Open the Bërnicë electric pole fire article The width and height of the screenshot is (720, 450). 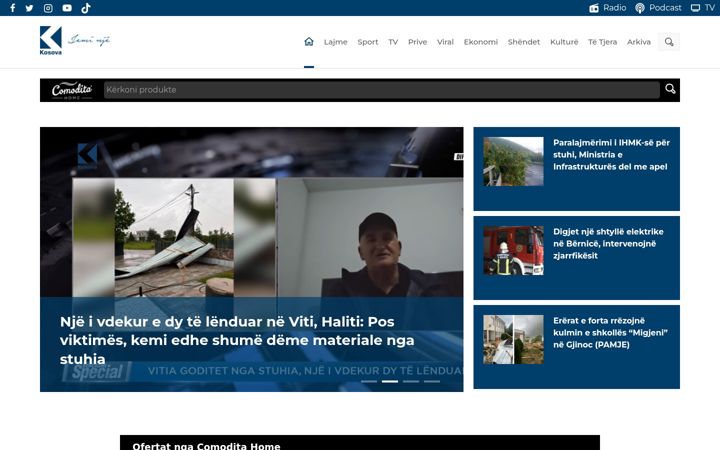608,243
